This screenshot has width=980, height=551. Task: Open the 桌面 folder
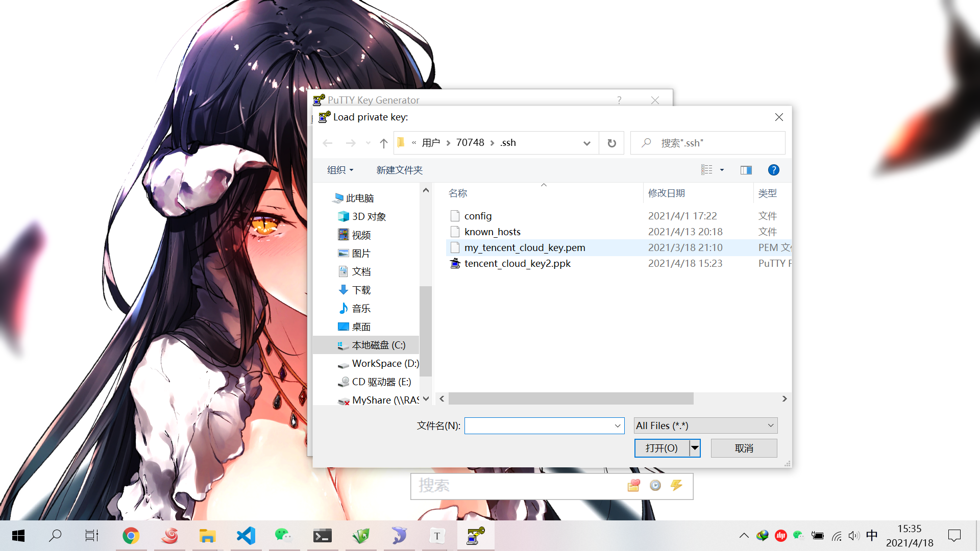click(x=355, y=327)
